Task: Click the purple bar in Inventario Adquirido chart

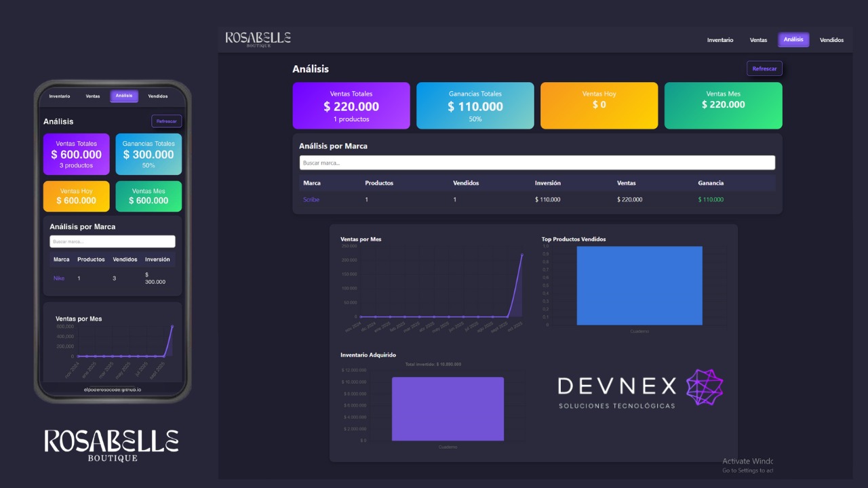Action: (x=448, y=409)
